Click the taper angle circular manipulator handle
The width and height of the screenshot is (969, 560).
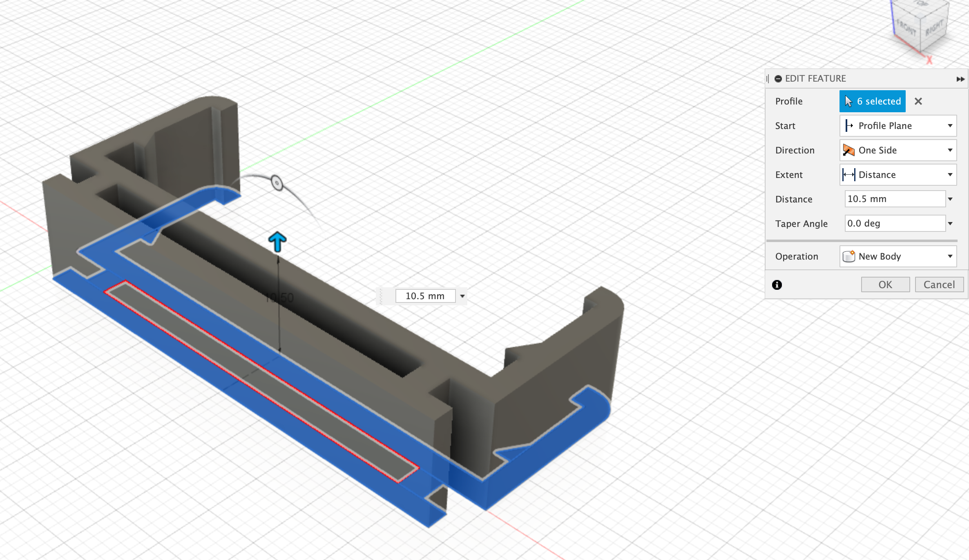tap(277, 182)
